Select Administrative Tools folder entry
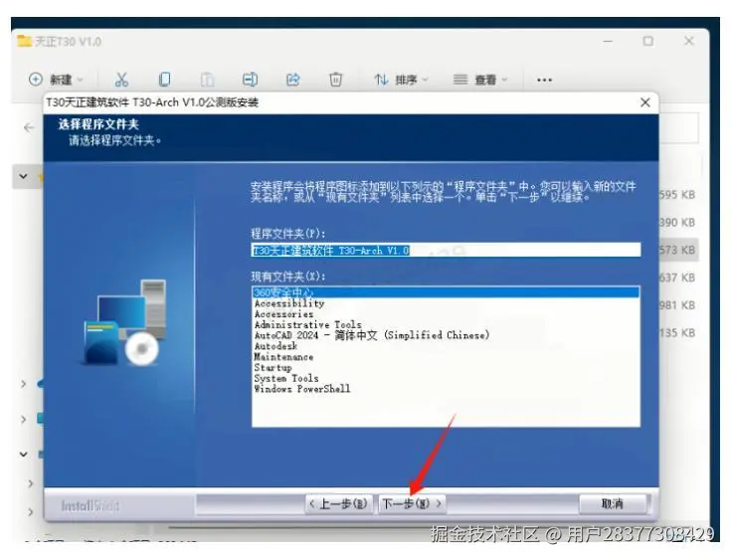This screenshot has height=560, width=731. [x=307, y=324]
